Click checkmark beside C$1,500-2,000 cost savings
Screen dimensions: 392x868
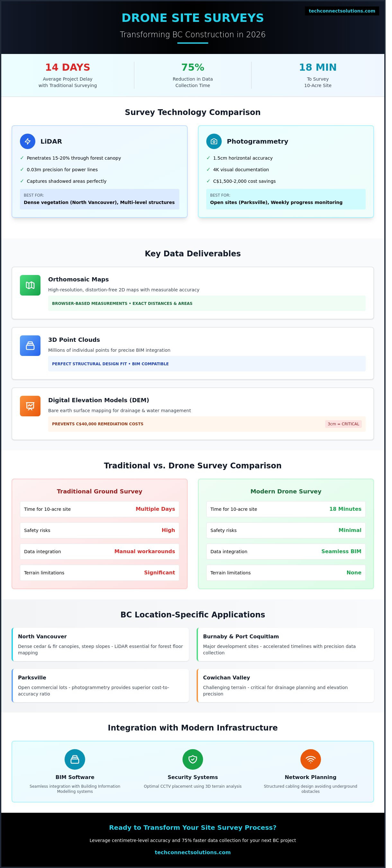[208, 181]
